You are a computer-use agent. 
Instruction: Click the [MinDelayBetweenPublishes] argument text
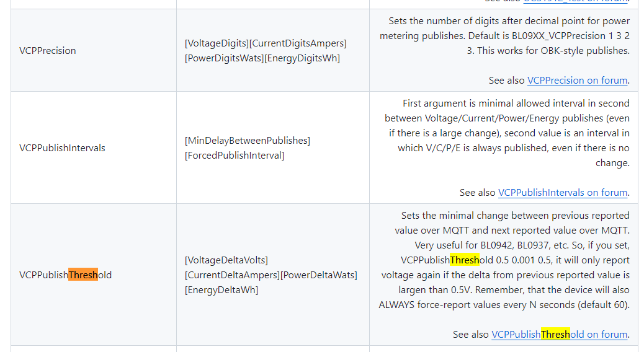pyautogui.click(x=248, y=141)
